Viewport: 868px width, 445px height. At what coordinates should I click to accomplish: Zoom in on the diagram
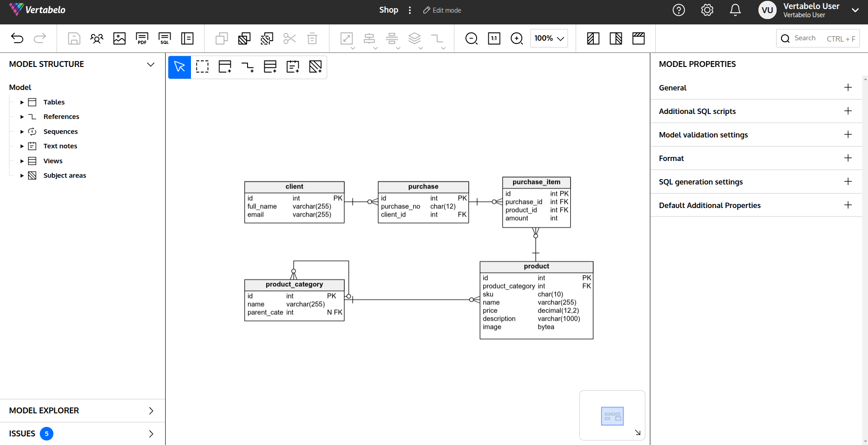click(x=516, y=38)
